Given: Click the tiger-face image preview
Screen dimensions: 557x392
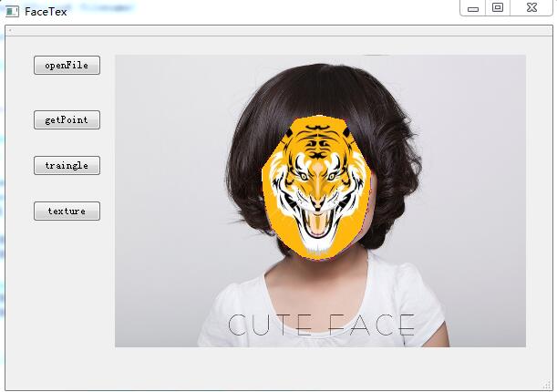Looking at the screenshot, I should click(320, 201).
